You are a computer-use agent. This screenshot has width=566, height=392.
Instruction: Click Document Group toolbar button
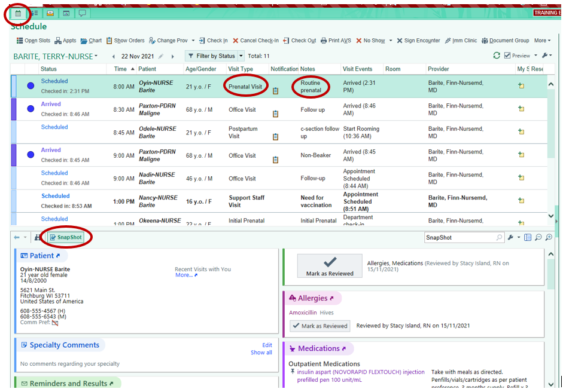point(506,41)
